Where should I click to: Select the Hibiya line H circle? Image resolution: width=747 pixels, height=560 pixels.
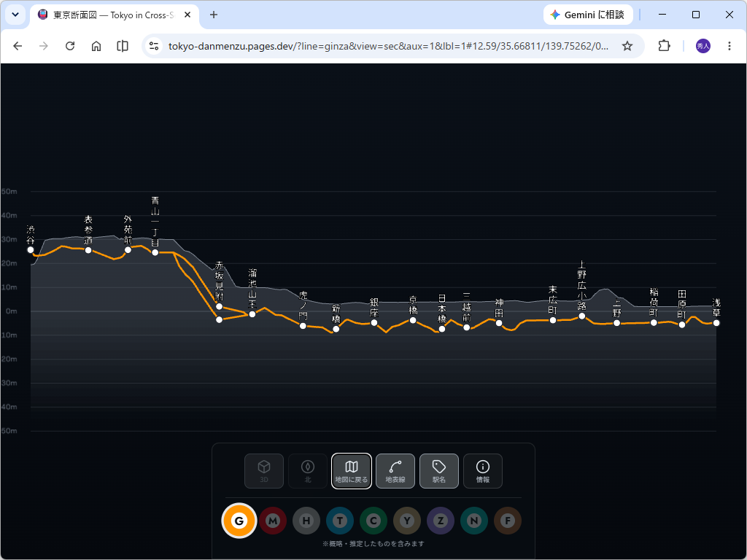click(x=306, y=521)
